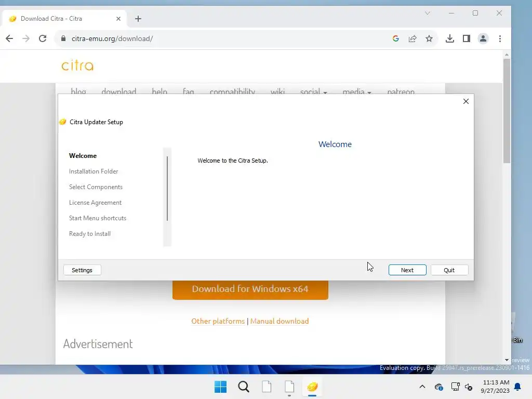Screen dimensions: 532x399
Task: Open the Chrome profile icon
Action: (x=483, y=38)
